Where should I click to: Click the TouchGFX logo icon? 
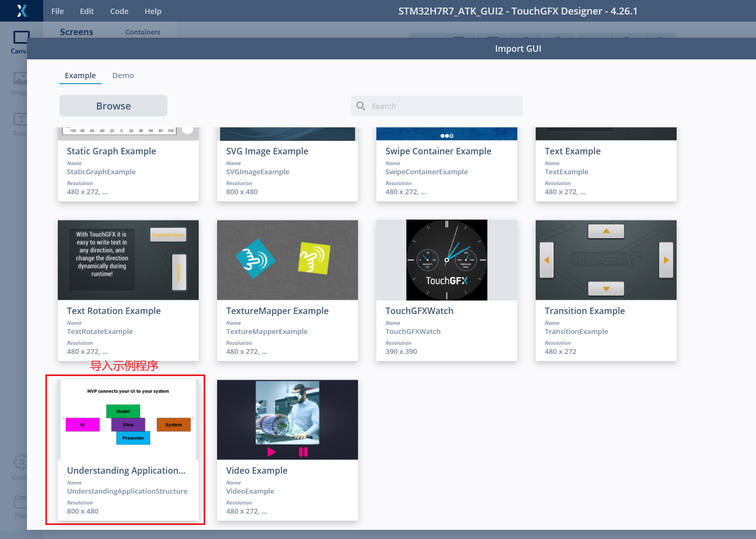[x=22, y=11]
